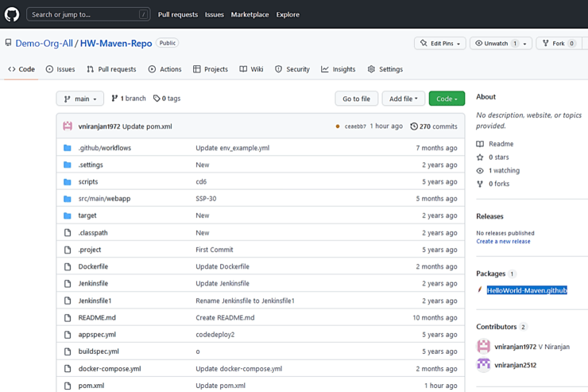This screenshot has height=392, width=588.
Task: Switch to the Code tab
Action: (x=21, y=69)
